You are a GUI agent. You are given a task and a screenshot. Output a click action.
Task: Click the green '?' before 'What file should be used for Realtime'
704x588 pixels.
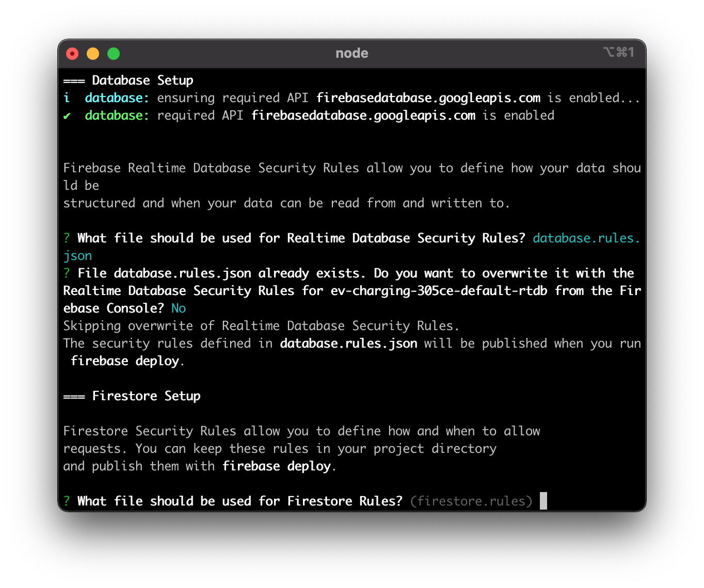[x=67, y=238]
